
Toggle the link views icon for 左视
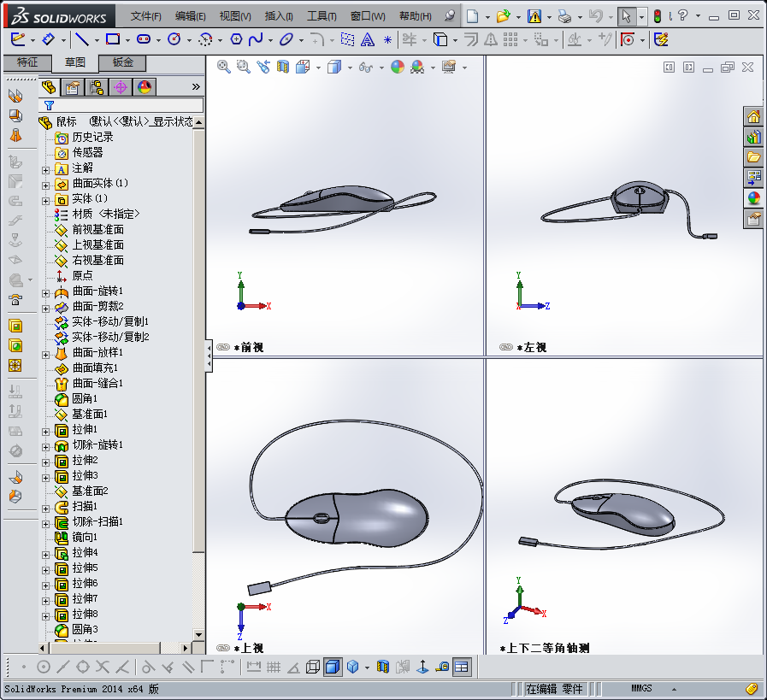point(506,347)
